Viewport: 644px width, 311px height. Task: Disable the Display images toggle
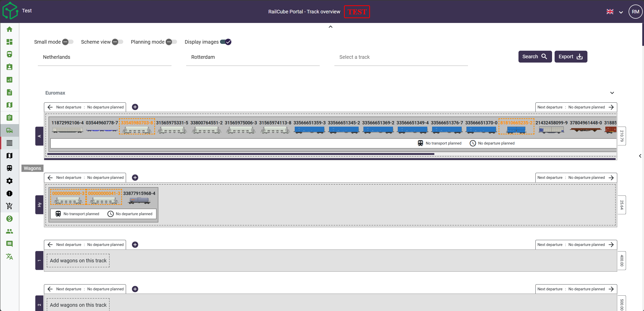pyautogui.click(x=226, y=42)
